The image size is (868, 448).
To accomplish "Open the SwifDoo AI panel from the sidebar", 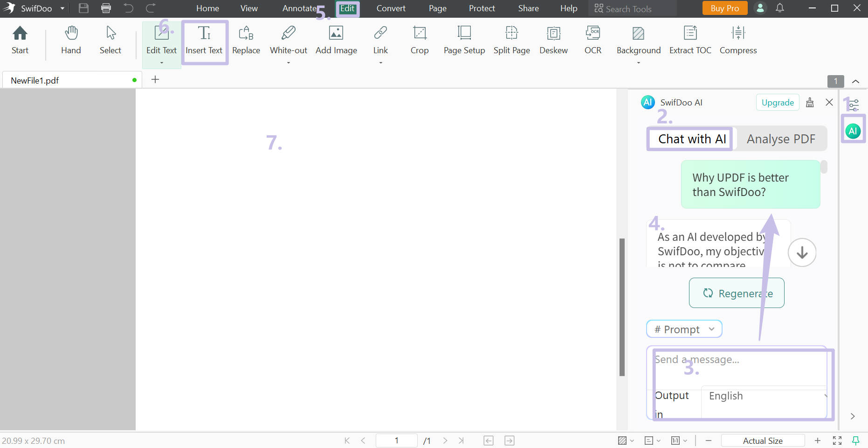I will (853, 131).
